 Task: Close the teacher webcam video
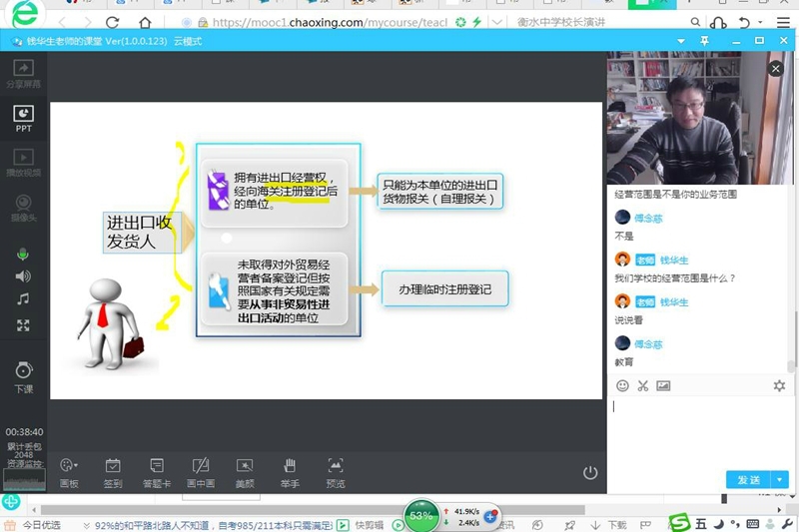click(776, 69)
